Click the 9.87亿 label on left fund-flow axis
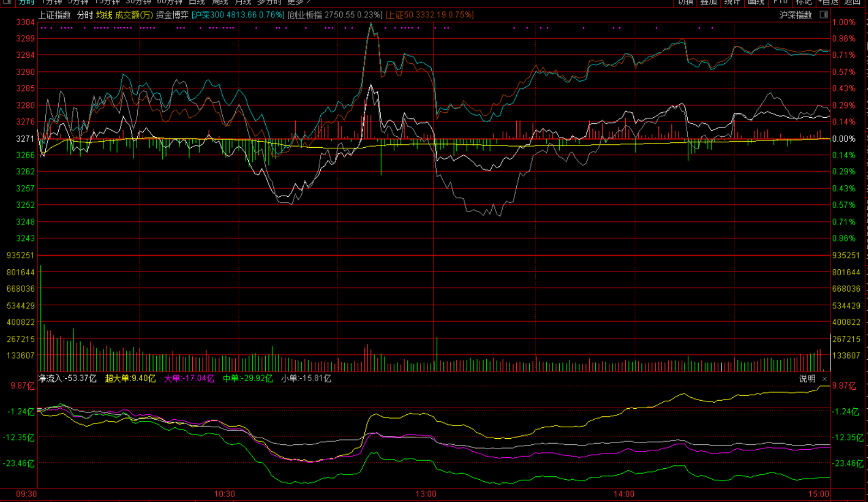The width and height of the screenshot is (868, 502). [22, 386]
